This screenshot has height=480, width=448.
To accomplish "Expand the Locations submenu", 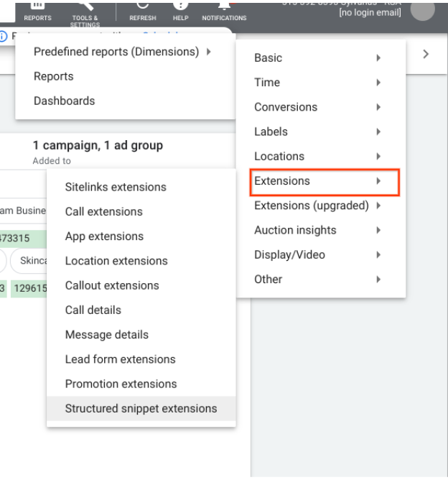I will point(321,157).
